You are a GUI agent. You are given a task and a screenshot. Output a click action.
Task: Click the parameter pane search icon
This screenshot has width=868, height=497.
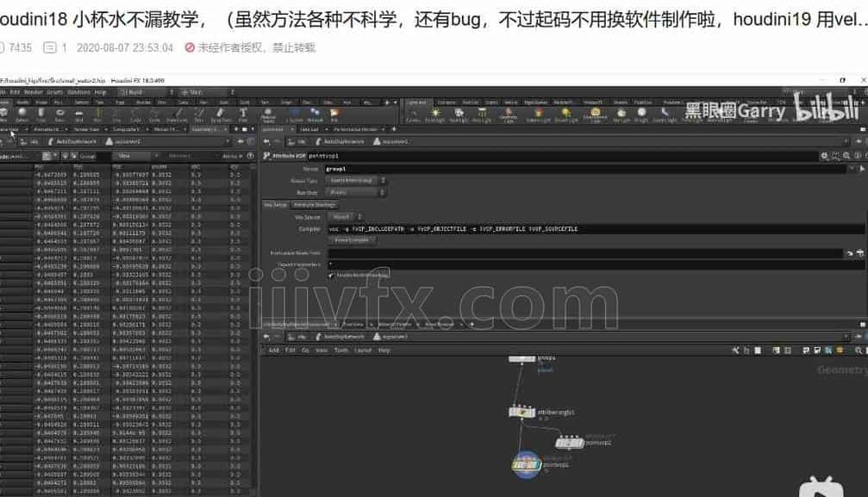[846, 156]
